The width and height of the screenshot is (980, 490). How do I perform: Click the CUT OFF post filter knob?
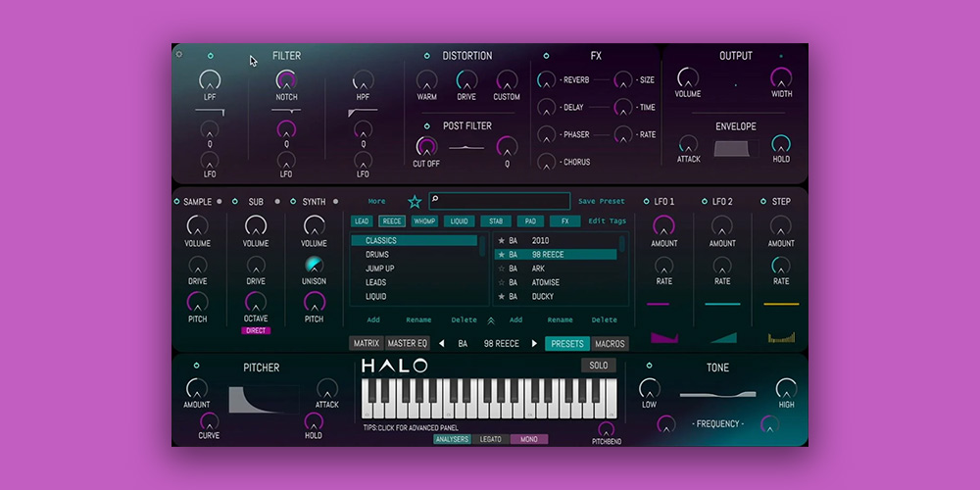[x=426, y=147]
